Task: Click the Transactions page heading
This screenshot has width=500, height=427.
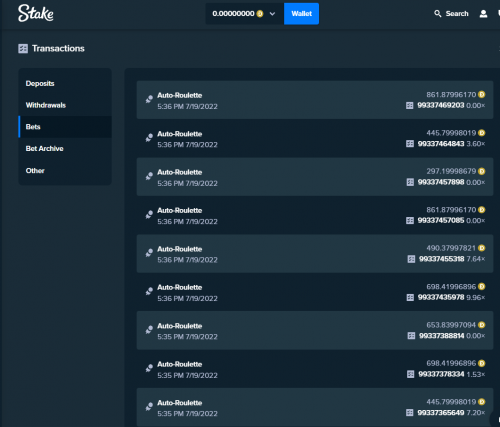Action: [x=58, y=49]
